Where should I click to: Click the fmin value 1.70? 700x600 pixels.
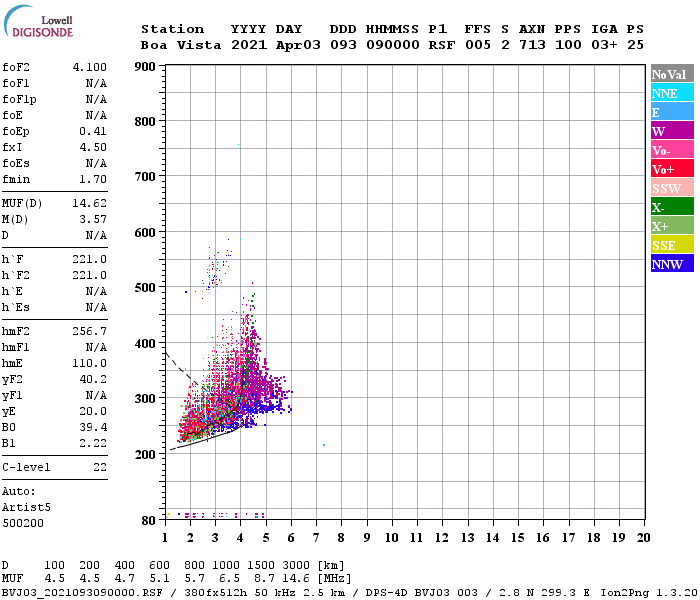(93, 179)
